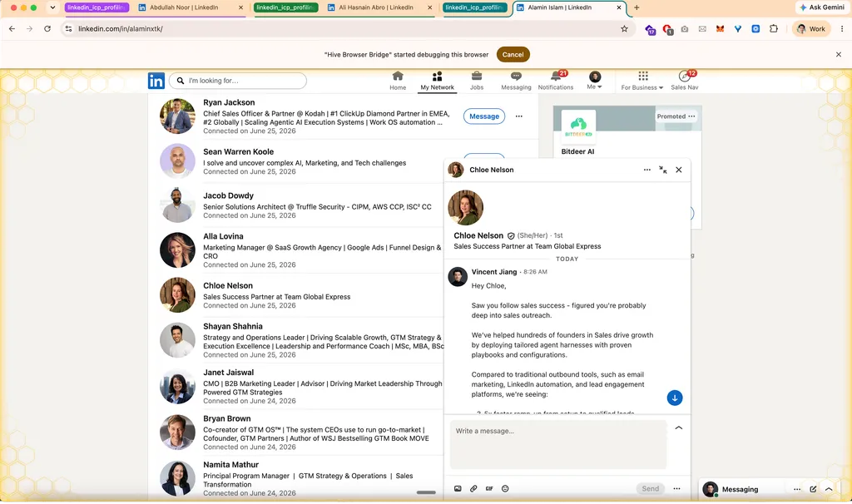Open Messaging bar options ellipsis
852x504 pixels.
coord(796,489)
